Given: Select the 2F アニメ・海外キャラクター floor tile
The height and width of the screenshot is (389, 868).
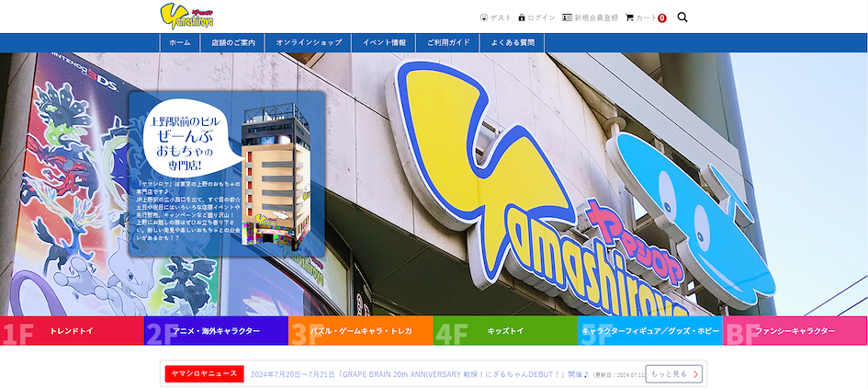Looking at the screenshot, I should [217, 331].
